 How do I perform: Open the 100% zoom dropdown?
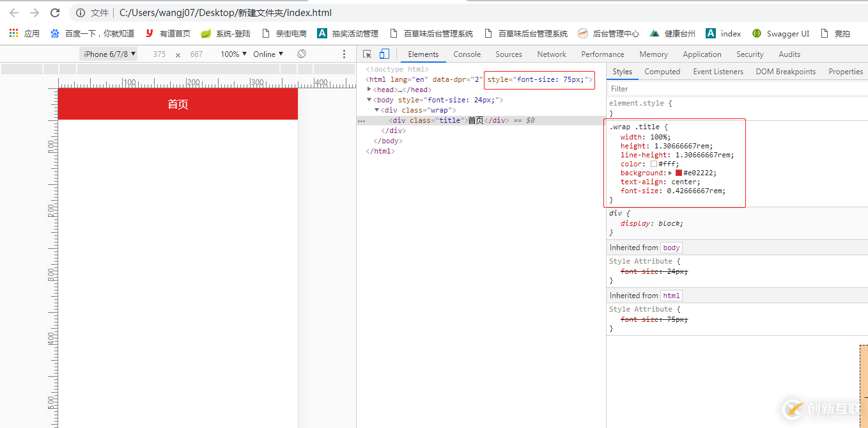pyautogui.click(x=233, y=54)
